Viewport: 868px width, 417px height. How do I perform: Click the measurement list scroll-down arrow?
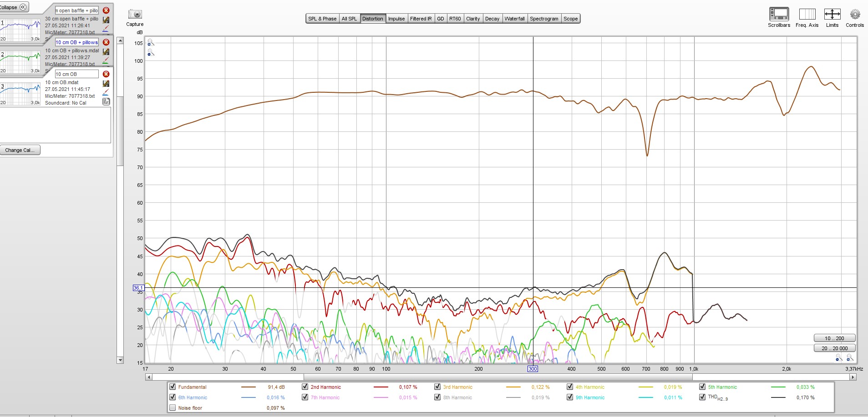click(120, 360)
